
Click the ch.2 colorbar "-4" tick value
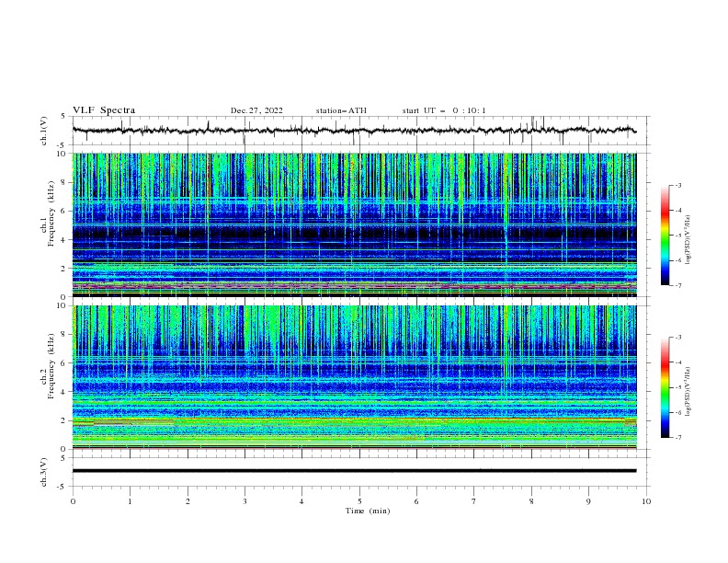(677, 362)
